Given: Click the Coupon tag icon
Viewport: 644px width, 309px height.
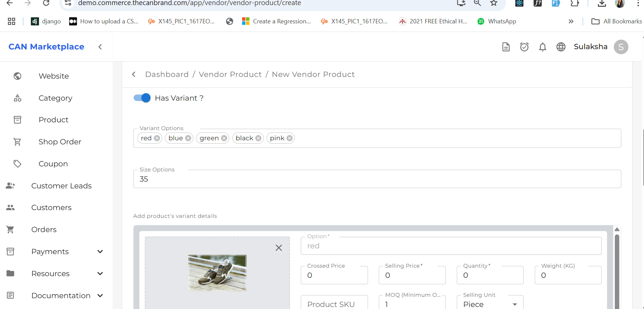Looking at the screenshot, I should (17, 164).
